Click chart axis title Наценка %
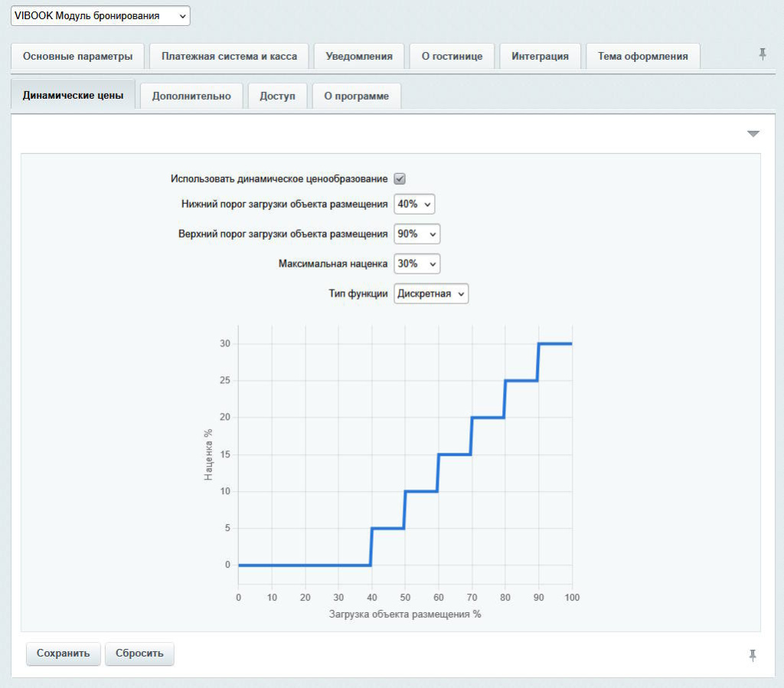The height and width of the screenshot is (688, 784). coord(208,454)
